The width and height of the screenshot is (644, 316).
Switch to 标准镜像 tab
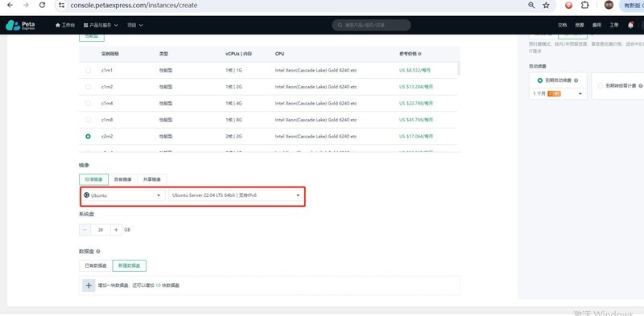click(93, 179)
